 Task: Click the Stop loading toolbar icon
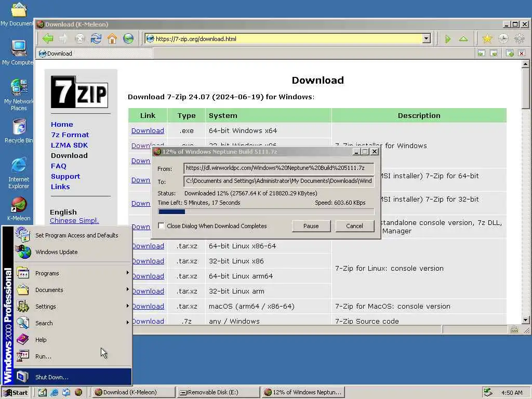pyautogui.click(x=79, y=38)
